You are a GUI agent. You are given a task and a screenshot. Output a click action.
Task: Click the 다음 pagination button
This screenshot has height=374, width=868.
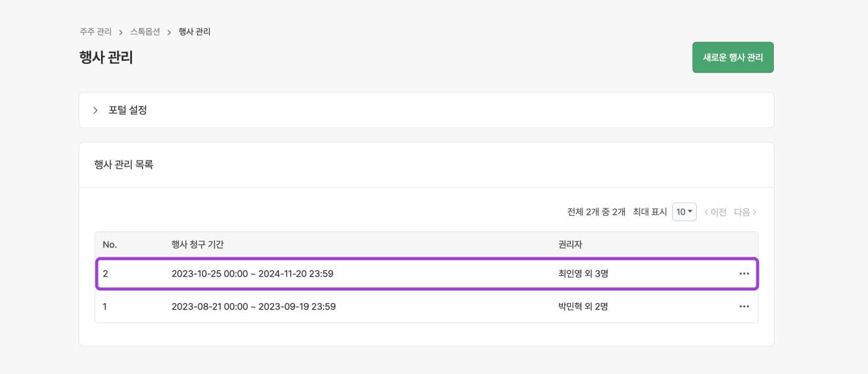[745, 212]
